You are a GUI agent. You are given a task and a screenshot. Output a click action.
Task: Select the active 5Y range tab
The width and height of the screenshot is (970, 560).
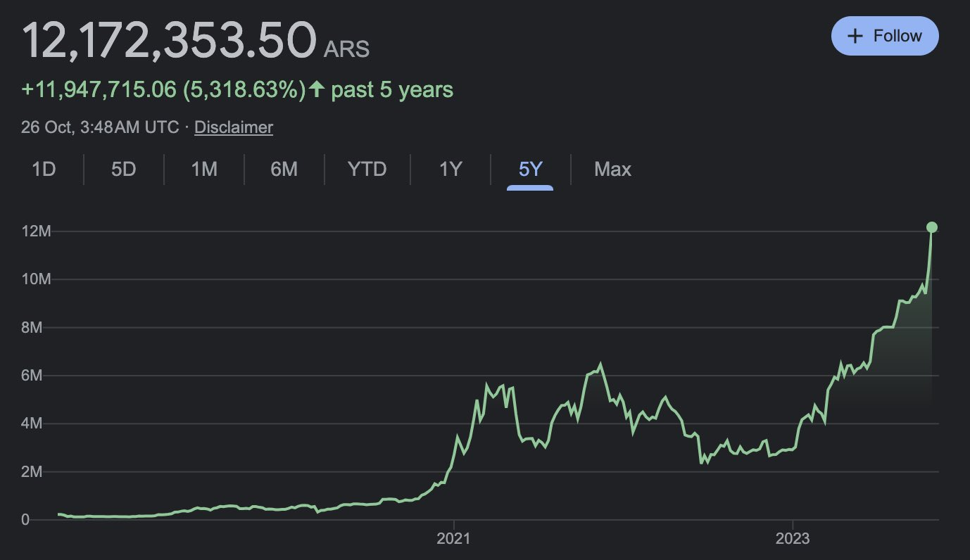[x=530, y=170]
